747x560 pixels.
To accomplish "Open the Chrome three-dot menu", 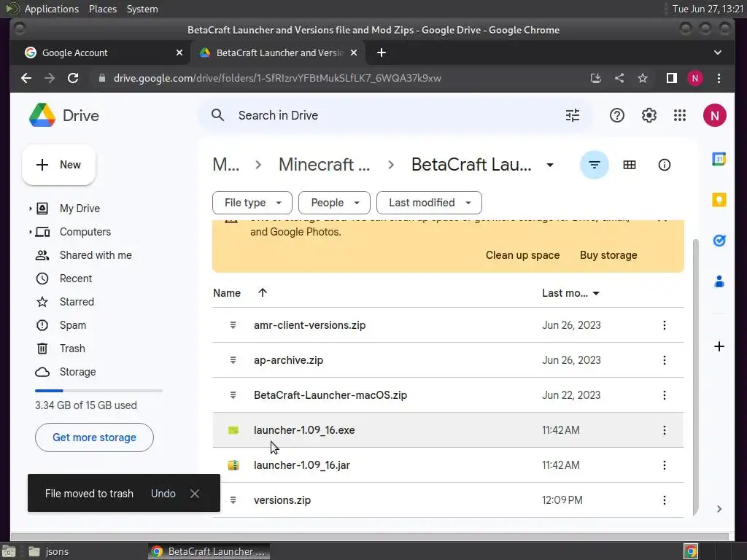I will click(x=719, y=78).
